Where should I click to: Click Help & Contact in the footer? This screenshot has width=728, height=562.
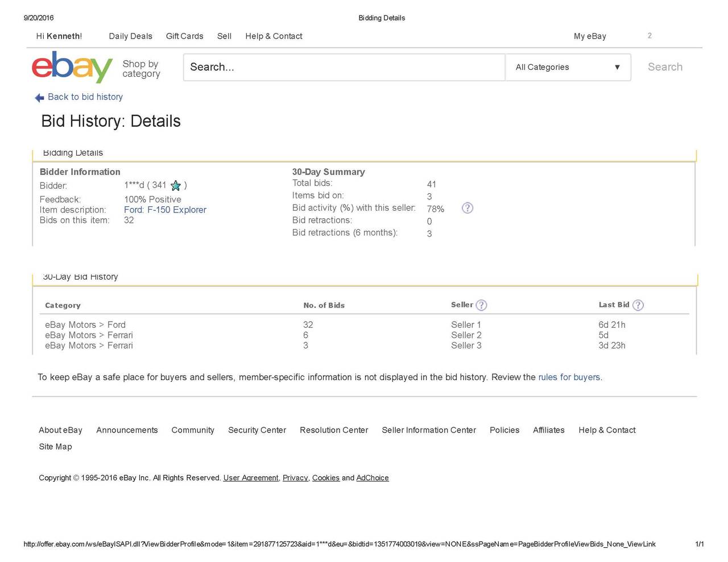607,430
